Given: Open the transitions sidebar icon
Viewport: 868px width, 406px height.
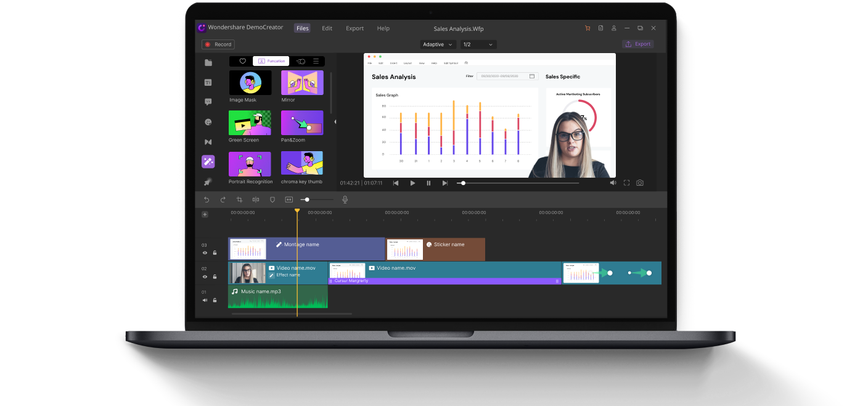Looking at the screenshot, I should (x=208, y=142).
